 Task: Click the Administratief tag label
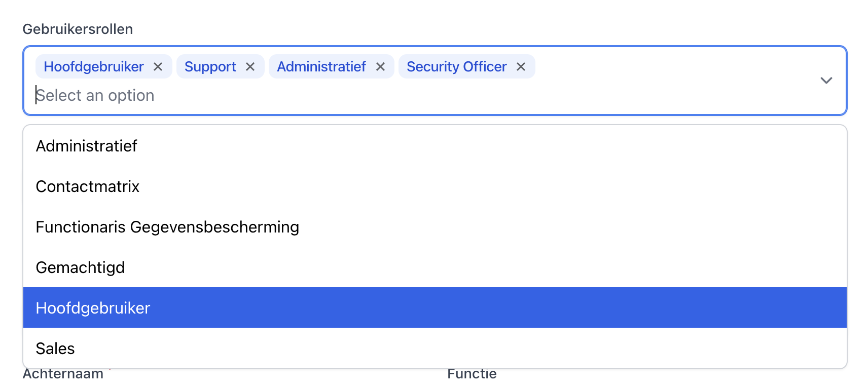[321, 67]
